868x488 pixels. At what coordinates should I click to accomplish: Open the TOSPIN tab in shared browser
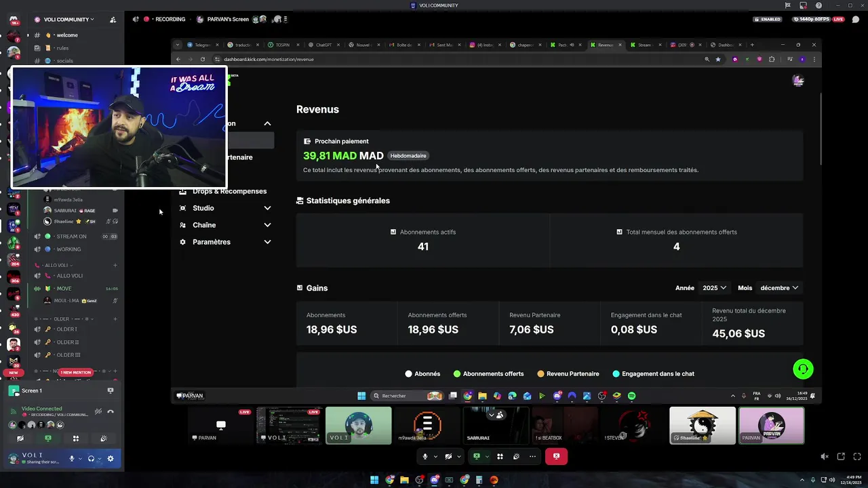[x=282, y=45]
